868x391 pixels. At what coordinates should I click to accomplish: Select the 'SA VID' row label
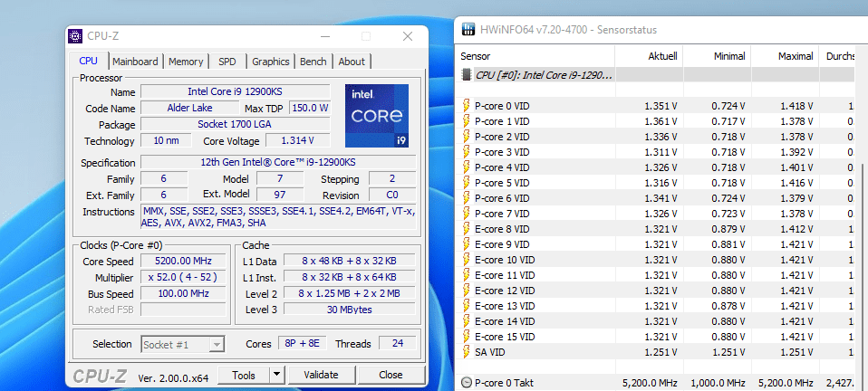[x=490, y=352]
